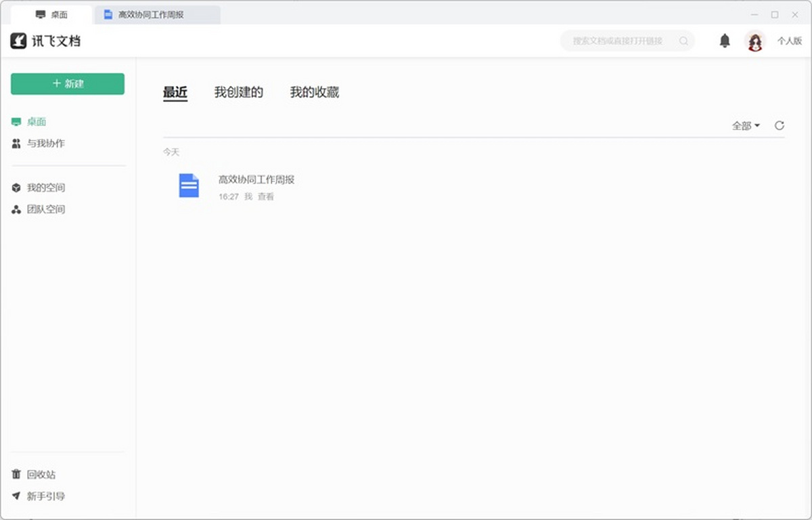The height and width of the screenshot is (520, 812).
Task: Close the application window
Action: point(795,14)
